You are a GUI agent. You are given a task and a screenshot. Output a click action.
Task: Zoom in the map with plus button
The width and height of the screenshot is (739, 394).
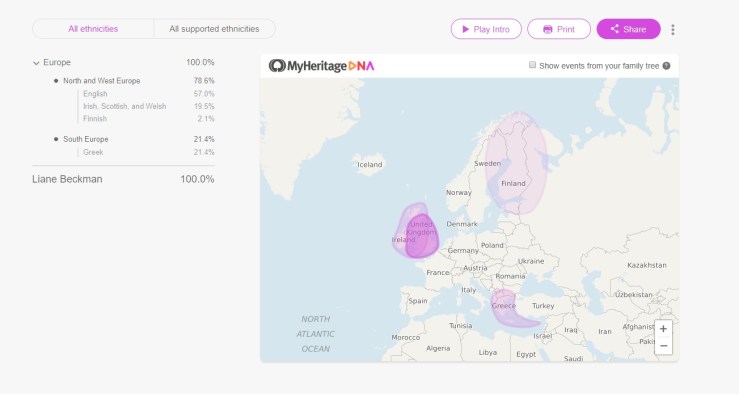664,329
